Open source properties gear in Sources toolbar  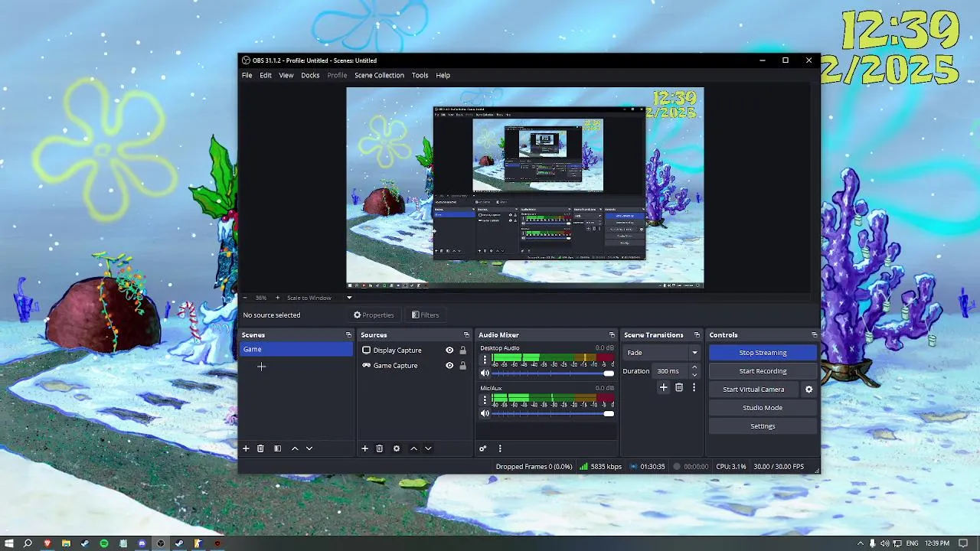[x=397, y=448]
